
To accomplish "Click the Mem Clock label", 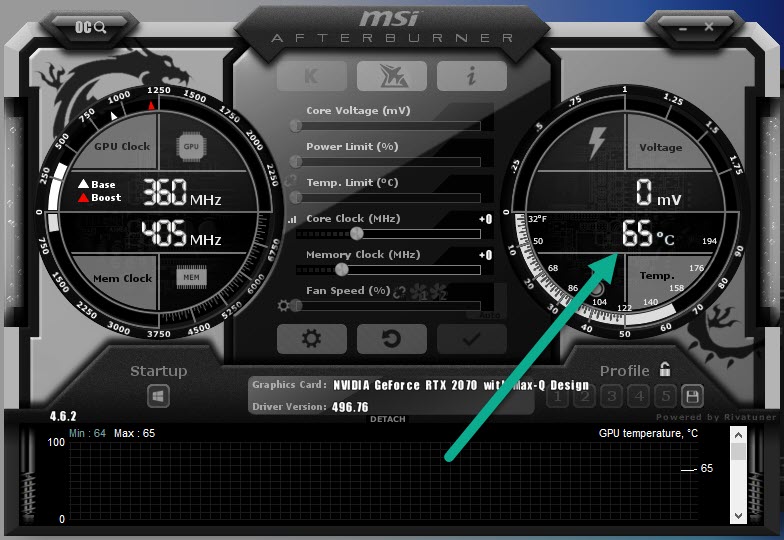I will pyautogui.click(x=122, y=278).
